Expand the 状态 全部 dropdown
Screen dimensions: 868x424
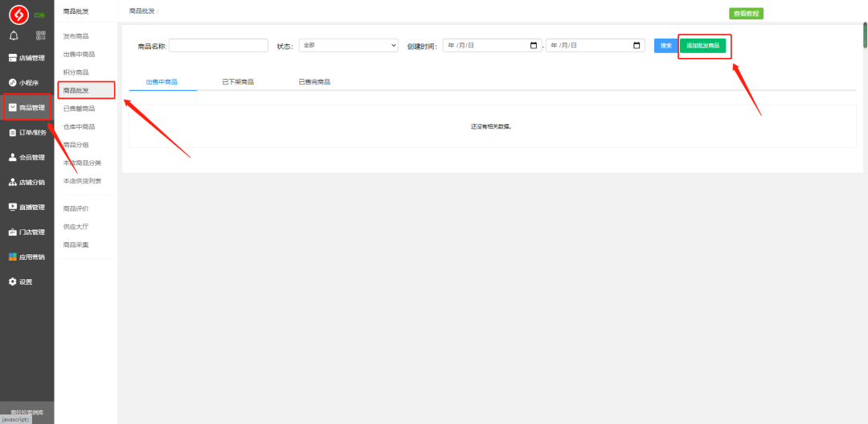coord(348,45)
